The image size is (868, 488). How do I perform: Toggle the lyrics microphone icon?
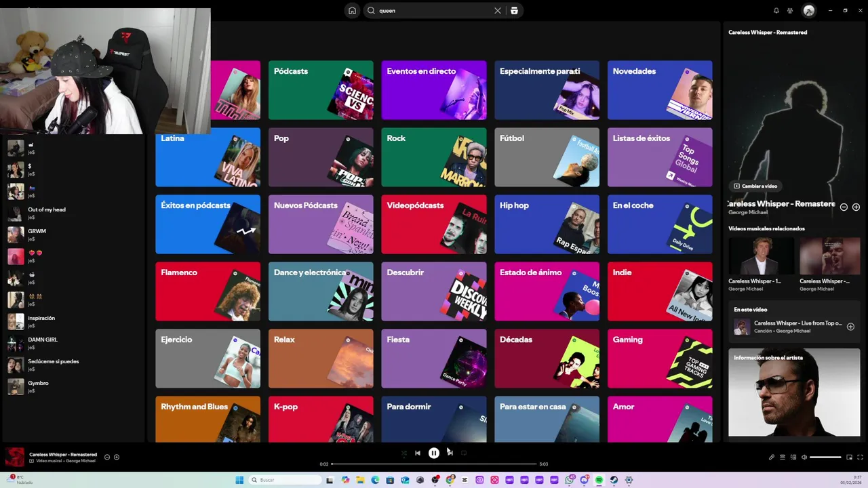[x=772, y=457]
